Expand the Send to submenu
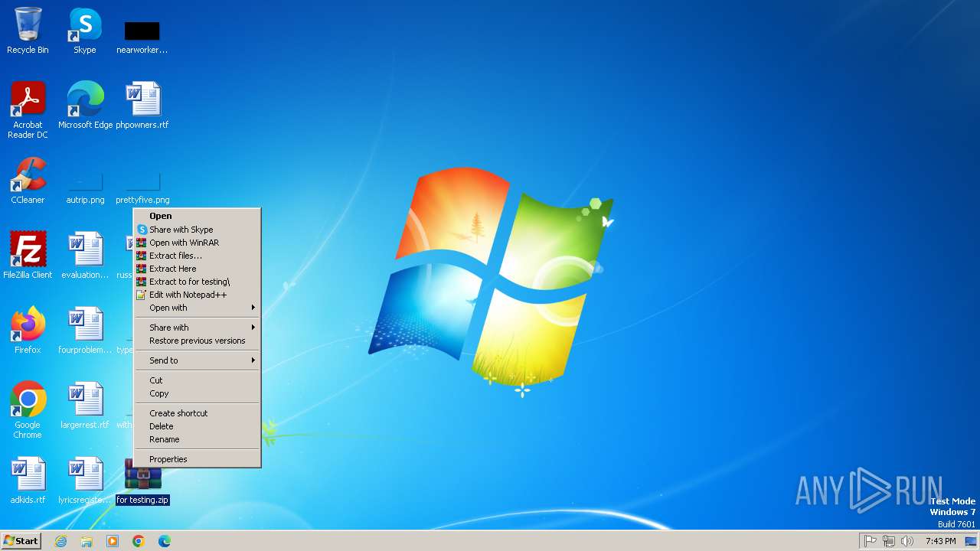 (x=198, y=360)
